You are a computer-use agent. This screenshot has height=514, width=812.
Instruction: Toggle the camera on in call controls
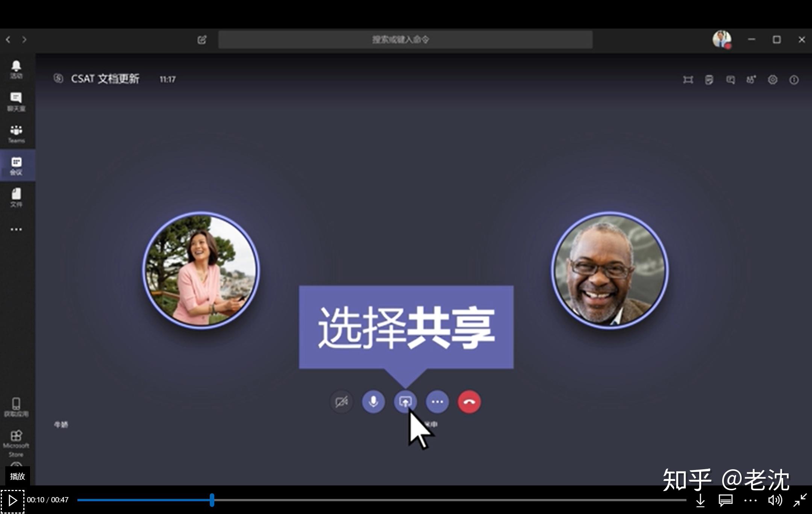point(341,402)
